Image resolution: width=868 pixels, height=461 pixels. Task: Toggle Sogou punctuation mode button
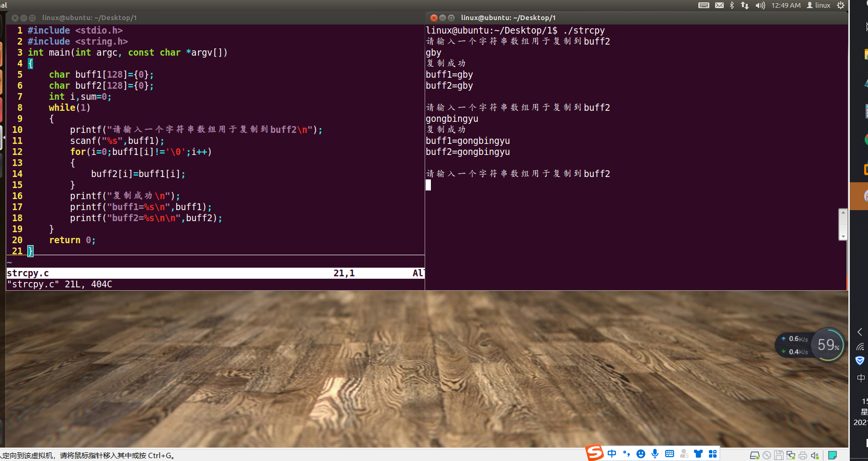click(626, 454)
